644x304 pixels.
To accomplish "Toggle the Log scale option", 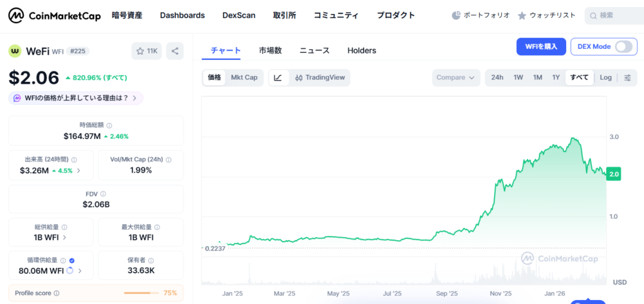I will pyautogui.click(x=605, y=78).
